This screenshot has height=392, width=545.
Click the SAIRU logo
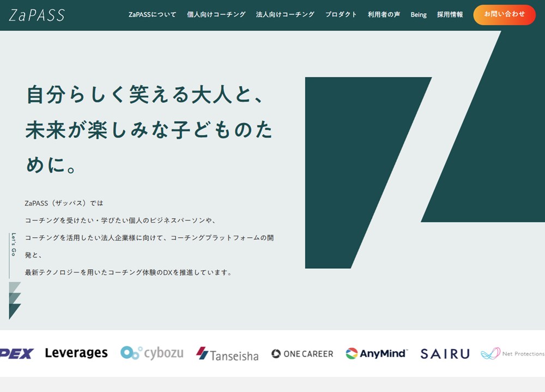click(445, 354)
